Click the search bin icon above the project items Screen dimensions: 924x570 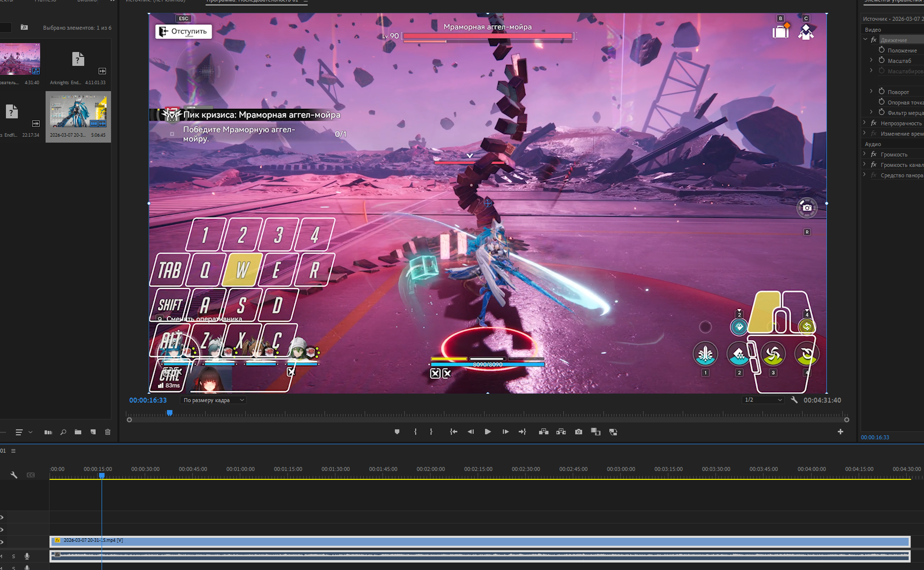click(x=24, y=28)
